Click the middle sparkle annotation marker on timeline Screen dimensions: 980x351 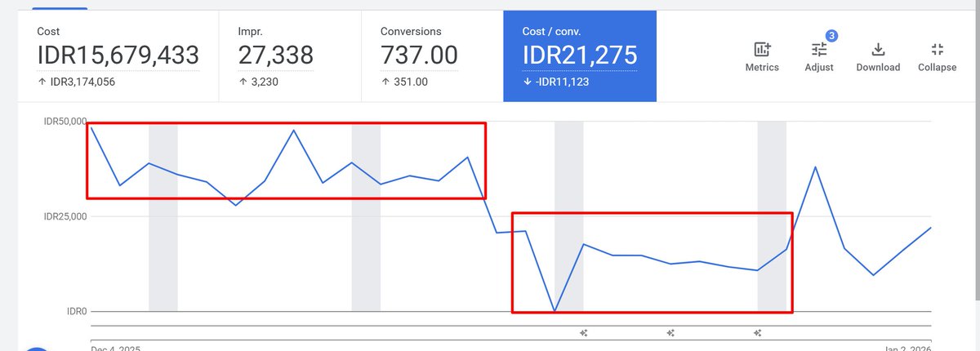[x=670, y=332]
